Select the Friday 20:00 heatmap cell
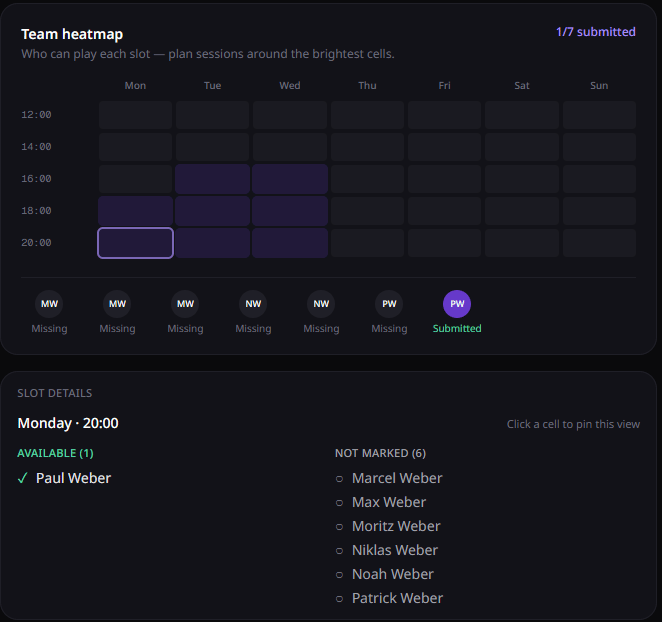This screenshot has height=622, width=662. [444, 243]
